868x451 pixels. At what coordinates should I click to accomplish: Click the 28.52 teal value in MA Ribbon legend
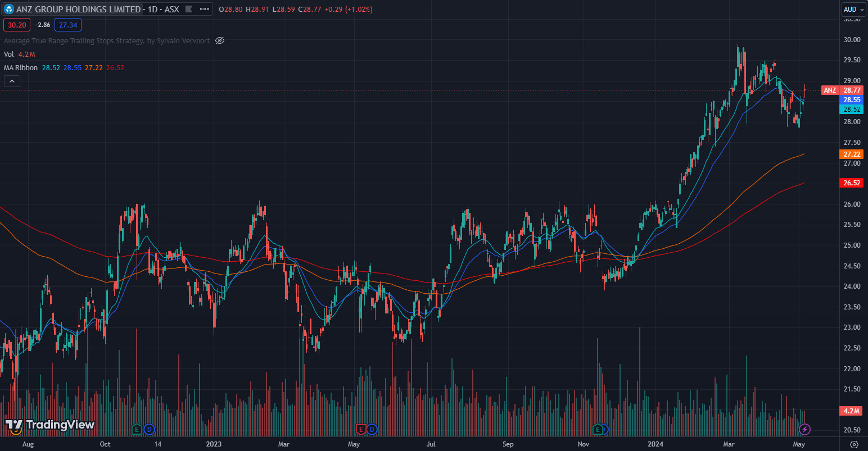51,67
